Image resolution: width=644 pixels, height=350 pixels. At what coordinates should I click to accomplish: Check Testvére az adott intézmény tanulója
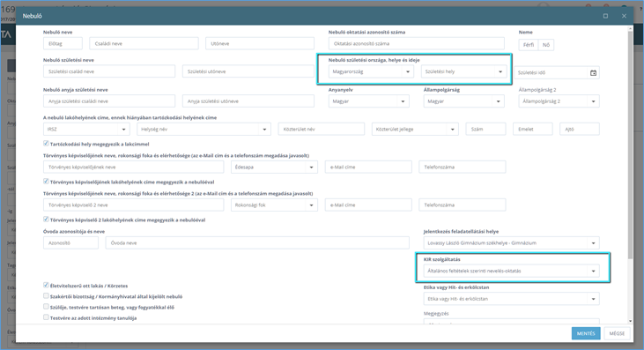tap(46, 317)
